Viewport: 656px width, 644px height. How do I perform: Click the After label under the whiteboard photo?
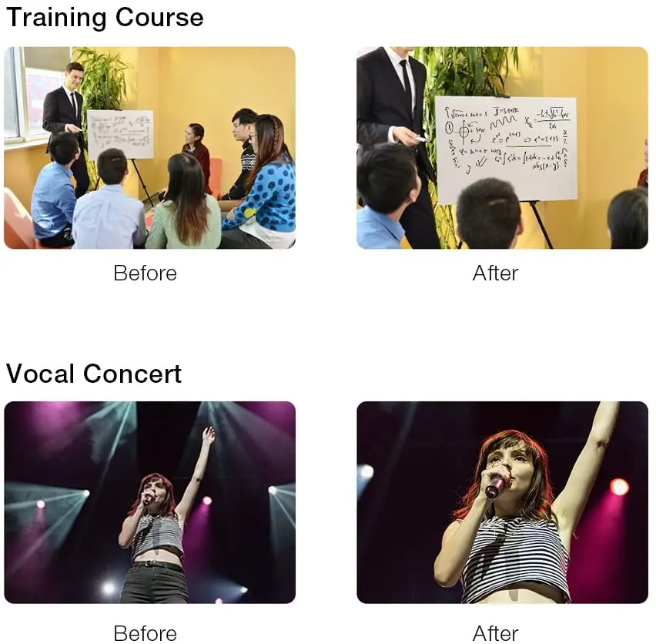495,273
